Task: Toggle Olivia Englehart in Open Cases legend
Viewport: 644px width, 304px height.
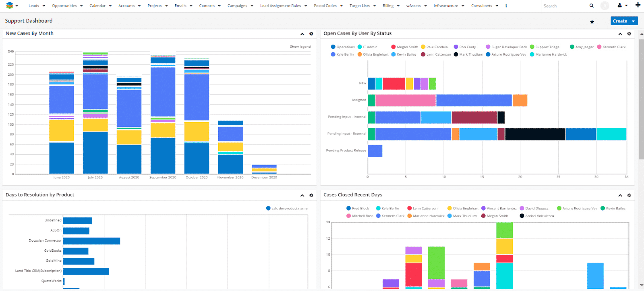Action: pos(373,55)
